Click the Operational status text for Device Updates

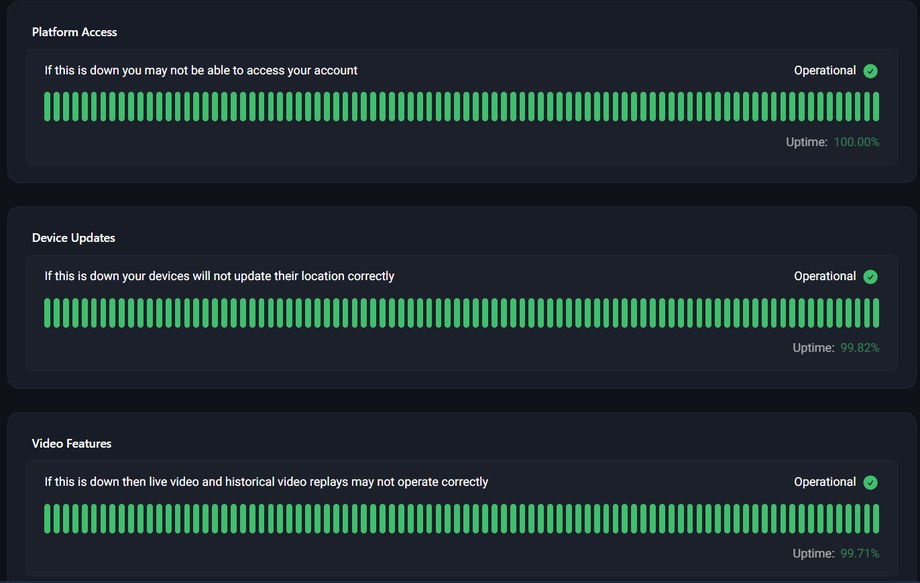(x=824, y=277)
